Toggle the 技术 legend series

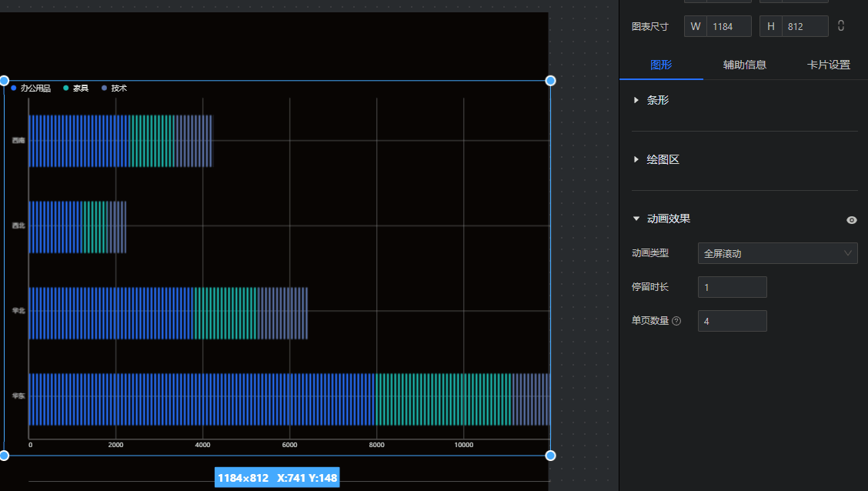pyautogui.click(x=115, y=89)
